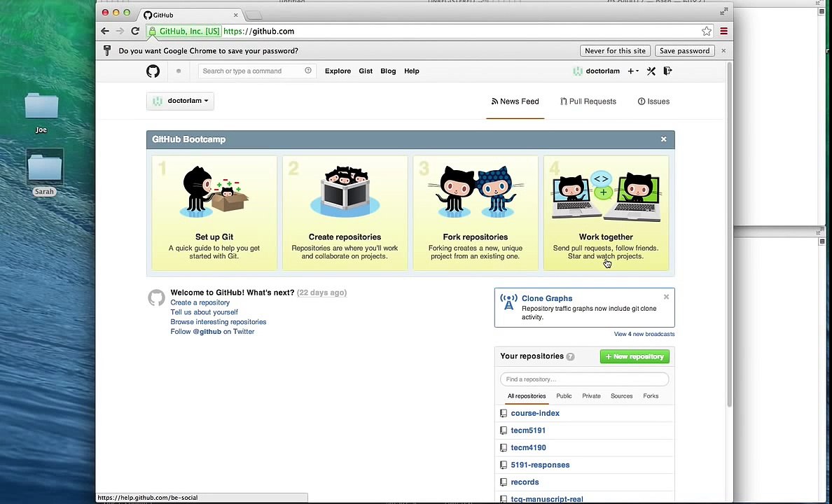Viewport: 832px width, 504px height.
Task: Open the 5191-responses repository
Action: point(540,465)
